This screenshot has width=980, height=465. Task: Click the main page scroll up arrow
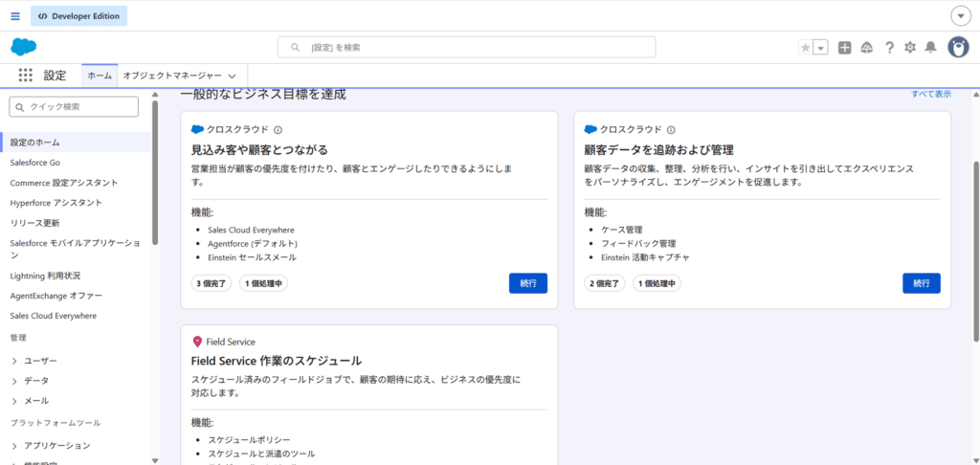tap(975, 93)
